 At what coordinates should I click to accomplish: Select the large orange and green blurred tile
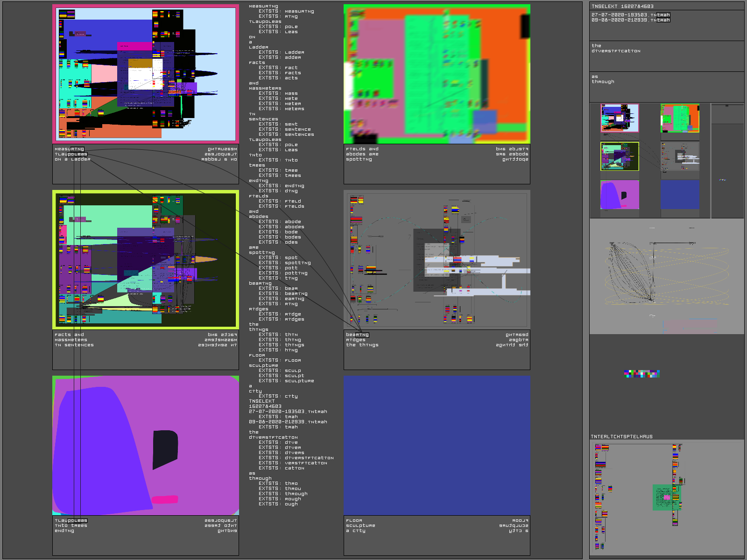coord(437,74)
